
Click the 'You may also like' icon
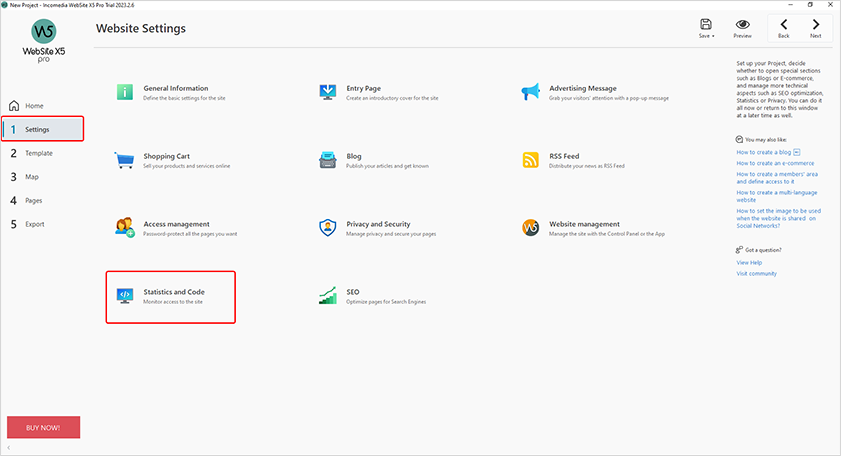(739, 139)
